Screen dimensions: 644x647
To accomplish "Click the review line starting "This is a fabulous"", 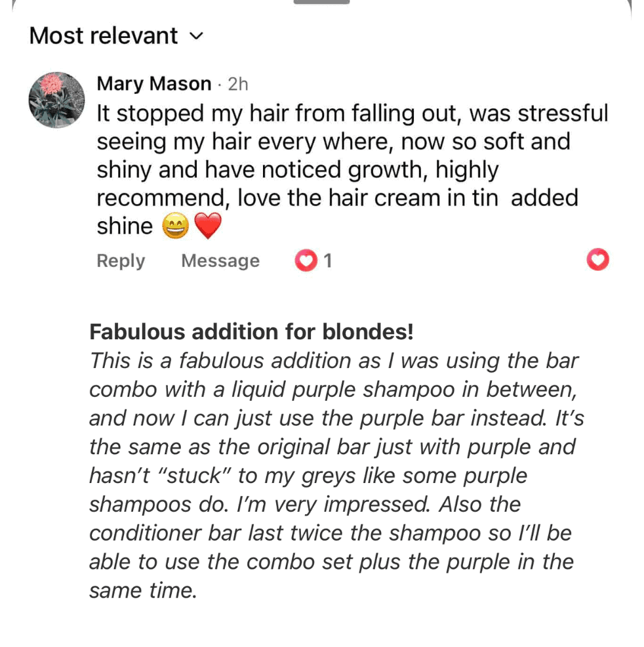I will pyautogui.click(x=334, y=361).
